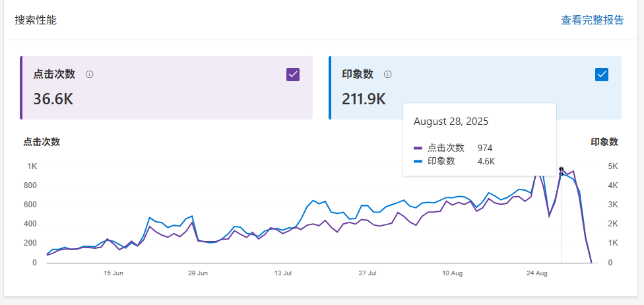Click info icon next to 点击次数
Viewport: 644px width, 305px height.
[90, 75]
